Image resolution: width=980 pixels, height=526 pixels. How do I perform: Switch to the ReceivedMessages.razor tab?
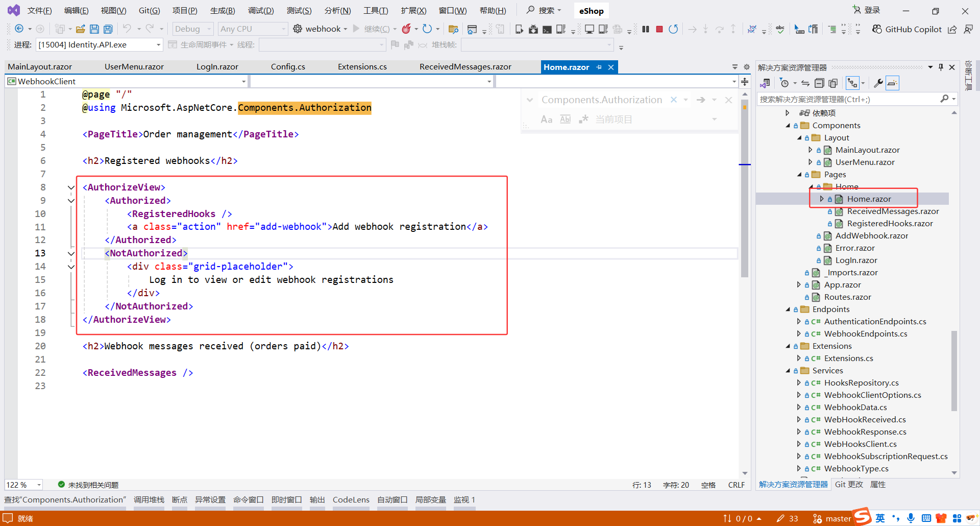pyautogui.click(x=465, y=67)
